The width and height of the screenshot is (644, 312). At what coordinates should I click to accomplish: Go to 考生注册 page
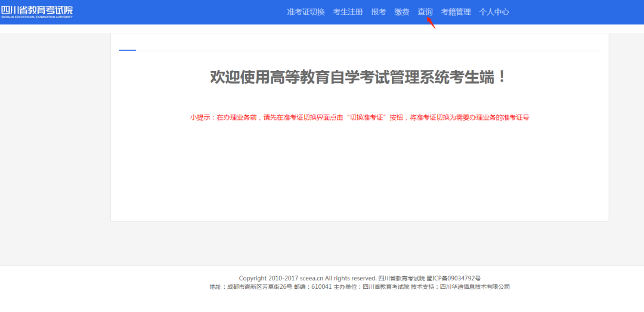[348, 12]
